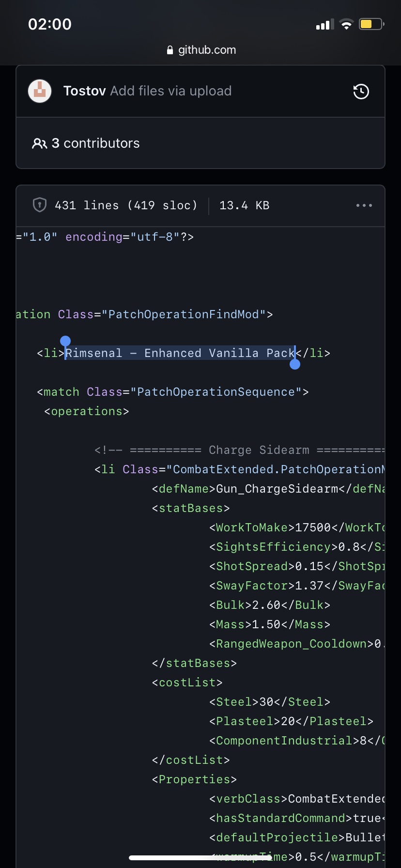Tap the shield icon beside line count

pyautogui.click(x=39, y=205)
